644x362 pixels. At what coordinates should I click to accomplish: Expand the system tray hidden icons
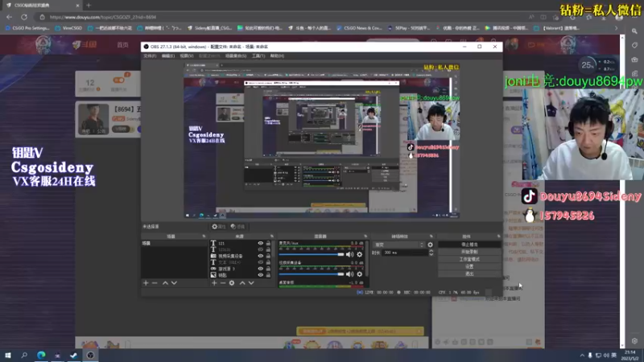click(x=582, y=355)
